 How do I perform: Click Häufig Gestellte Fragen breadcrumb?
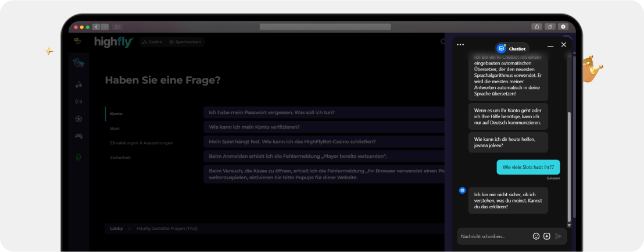[x=167, y=228]
